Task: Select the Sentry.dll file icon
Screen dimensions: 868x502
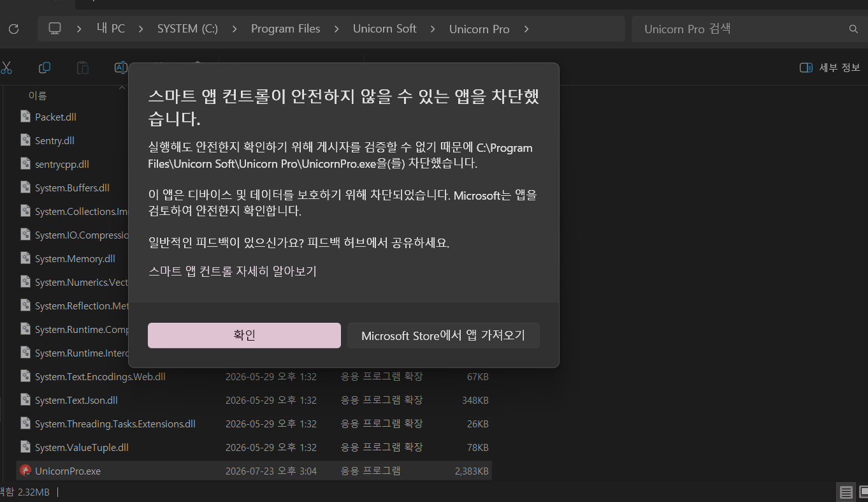Action: pos(25,140)
